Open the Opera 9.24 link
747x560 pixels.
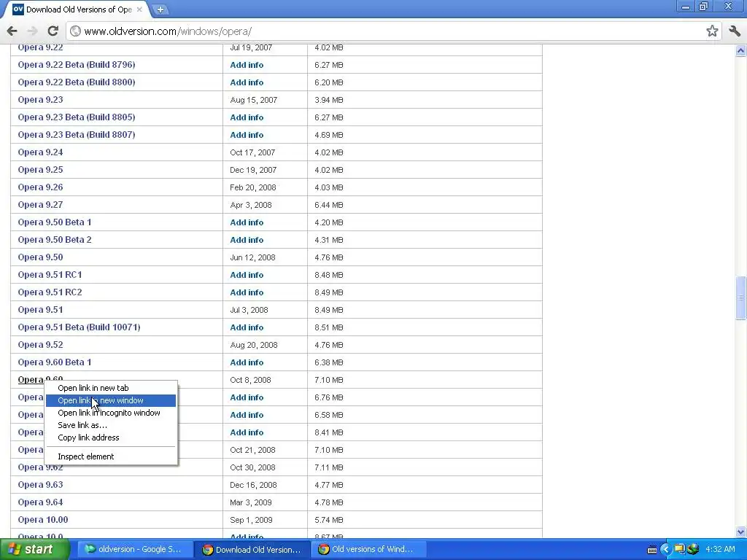[41, 152]
